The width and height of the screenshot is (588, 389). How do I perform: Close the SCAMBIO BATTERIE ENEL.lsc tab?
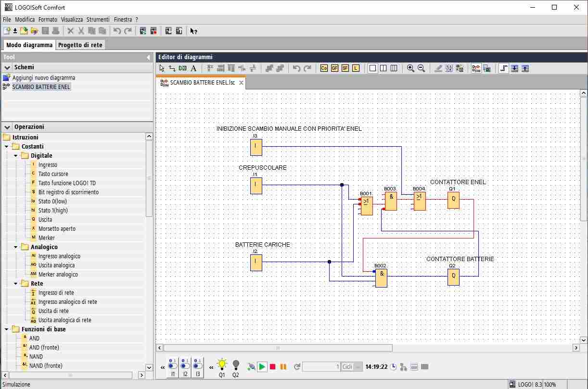click(x=241, y=83)
